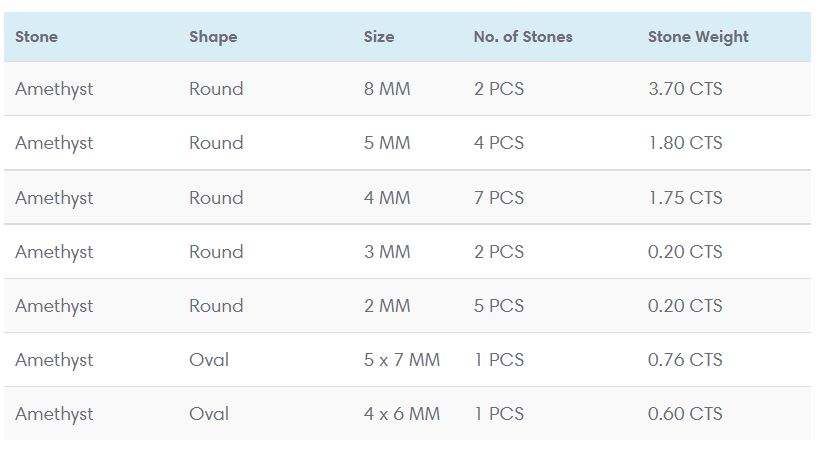Click the 4 PCS cell

pyautogui.click(x=499, y=143)
